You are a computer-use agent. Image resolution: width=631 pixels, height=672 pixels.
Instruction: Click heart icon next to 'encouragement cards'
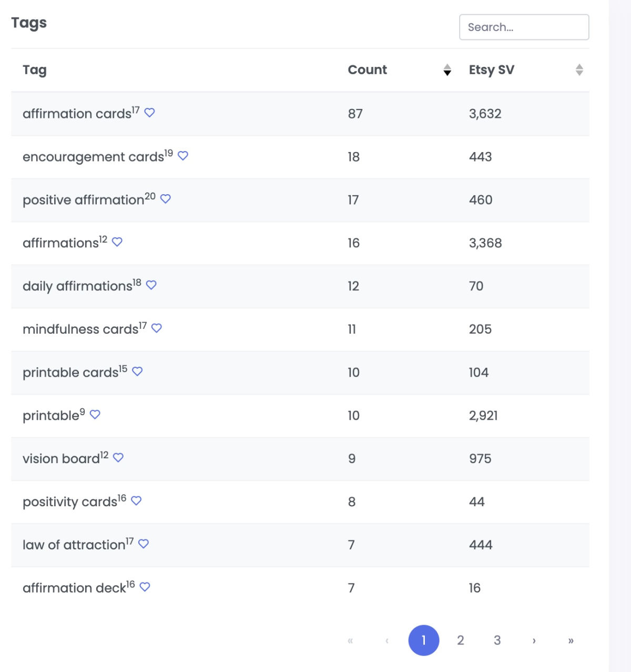pos(183,156)
